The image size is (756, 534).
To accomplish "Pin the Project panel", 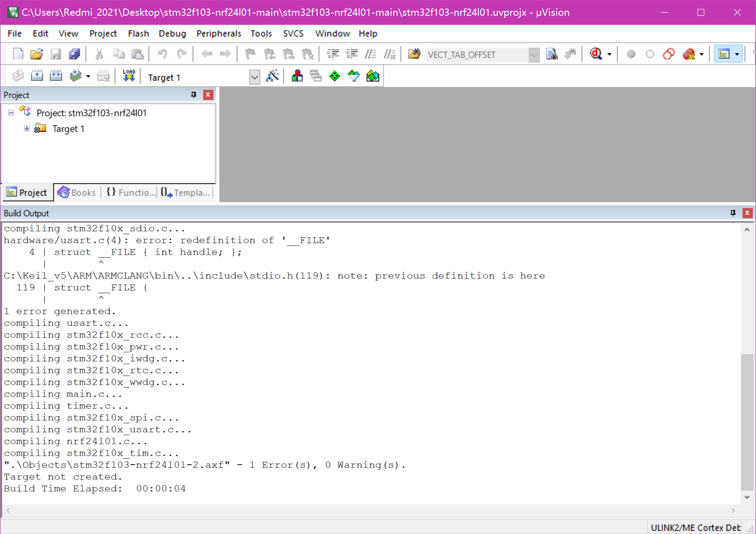I will pos(194,95).
